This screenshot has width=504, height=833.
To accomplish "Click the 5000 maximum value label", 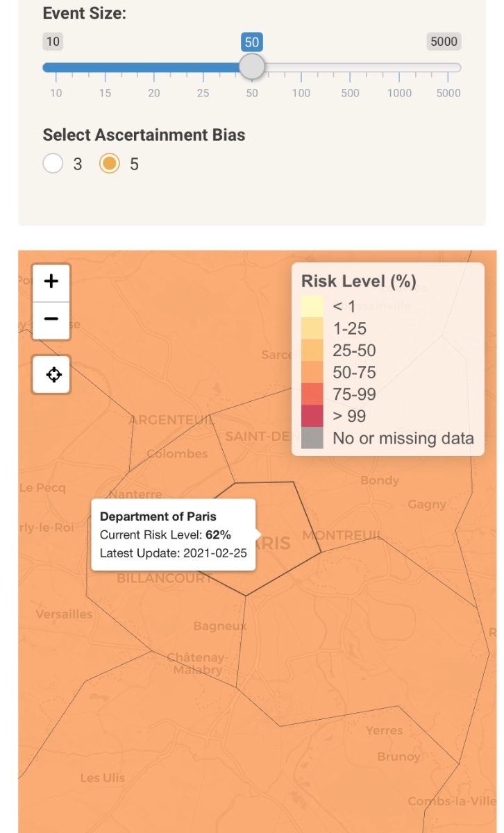I will (444, 42).
